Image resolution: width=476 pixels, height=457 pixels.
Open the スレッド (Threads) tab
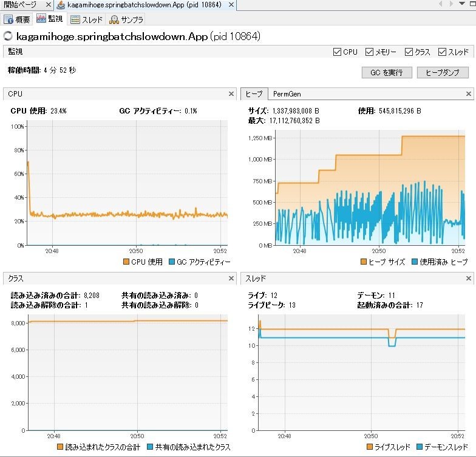click(86, 19)
